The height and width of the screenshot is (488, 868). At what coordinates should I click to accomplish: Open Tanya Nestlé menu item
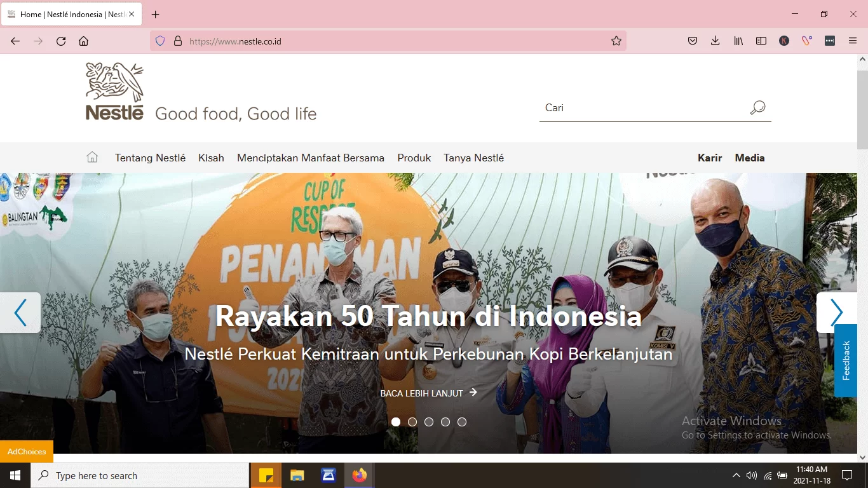coord(474,158)
